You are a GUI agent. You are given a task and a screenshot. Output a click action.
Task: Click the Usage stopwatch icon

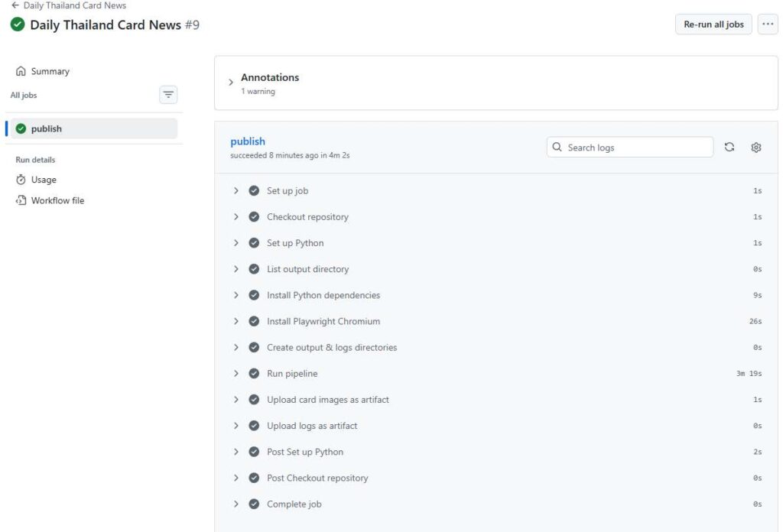click(x=21, y=180)
